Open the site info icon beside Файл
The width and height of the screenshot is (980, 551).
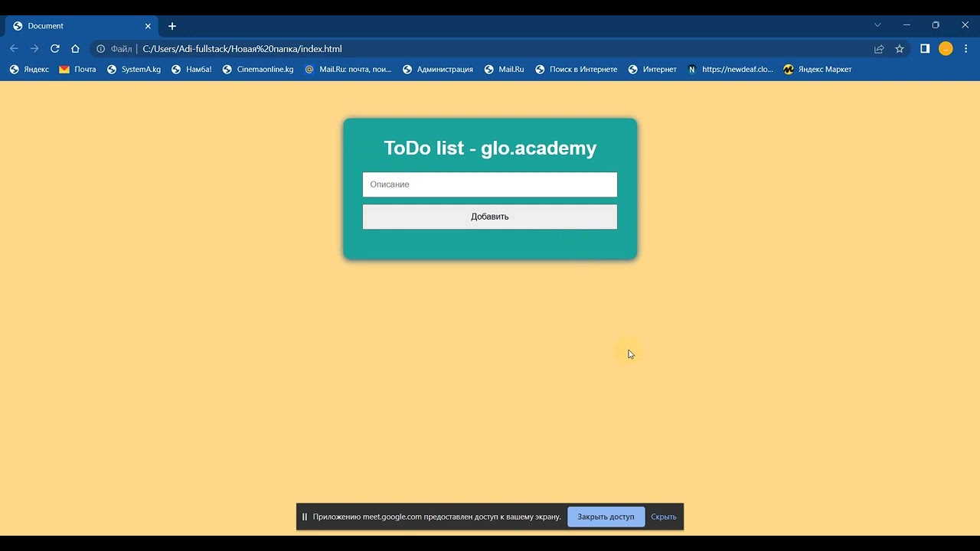pos(100,49)
